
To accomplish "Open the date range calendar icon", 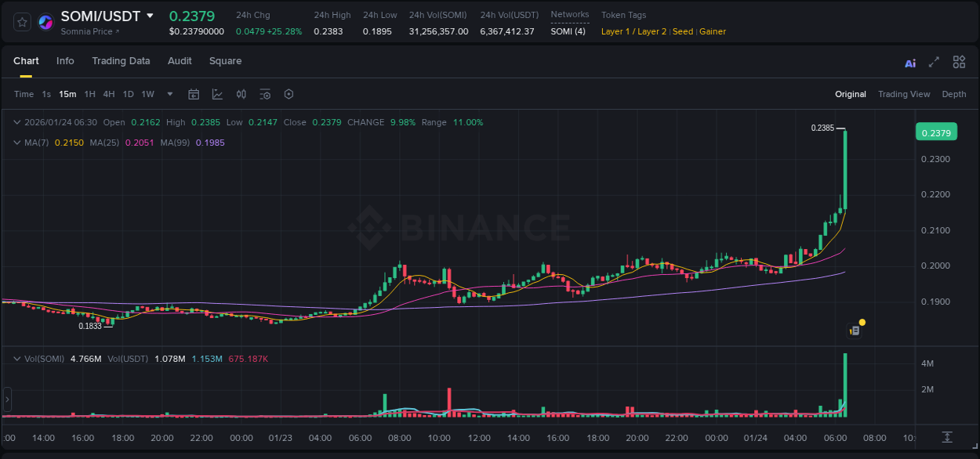I will 194,94.
